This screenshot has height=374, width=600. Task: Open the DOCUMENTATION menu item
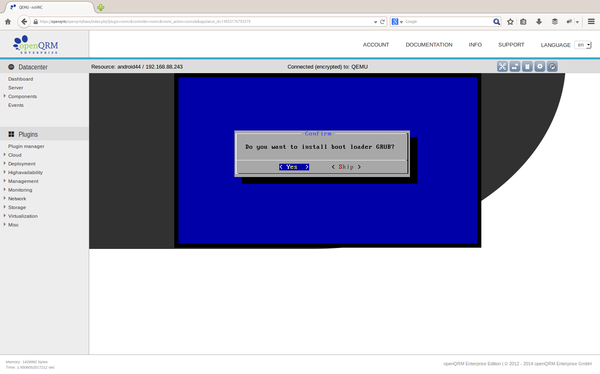[429, 45]
